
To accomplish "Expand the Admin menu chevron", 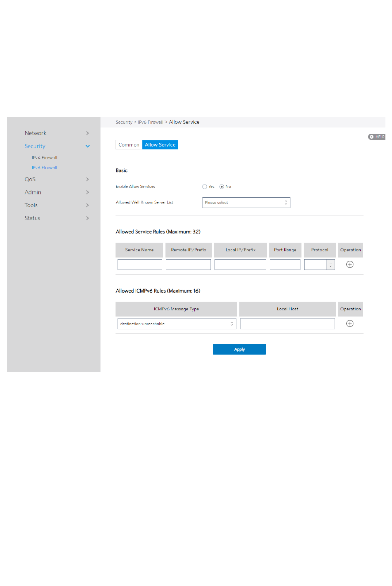I will click(87, 192).
